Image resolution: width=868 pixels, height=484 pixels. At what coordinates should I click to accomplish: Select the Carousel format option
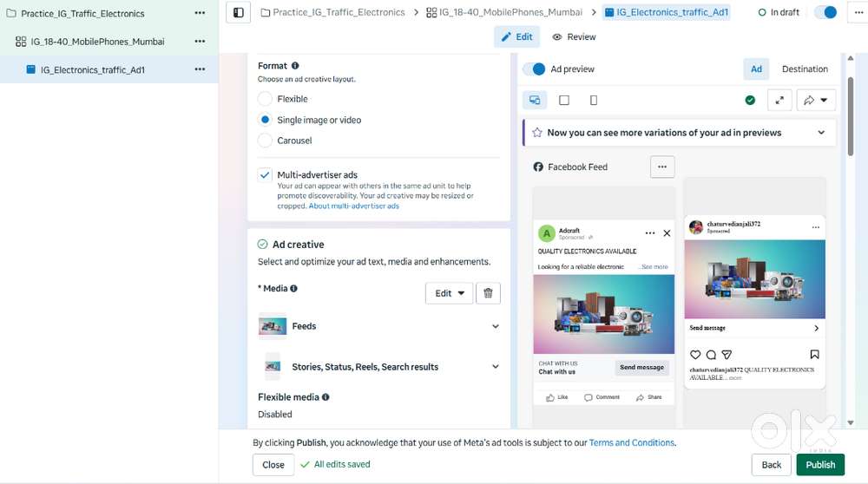tap(266, 141)
